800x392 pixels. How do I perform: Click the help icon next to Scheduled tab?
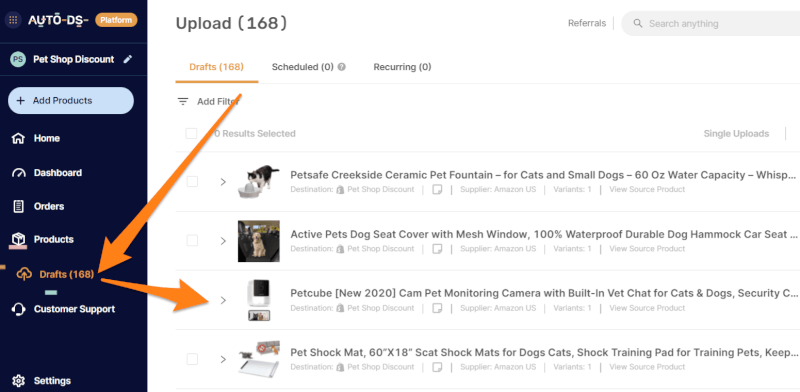click(342, 67)
